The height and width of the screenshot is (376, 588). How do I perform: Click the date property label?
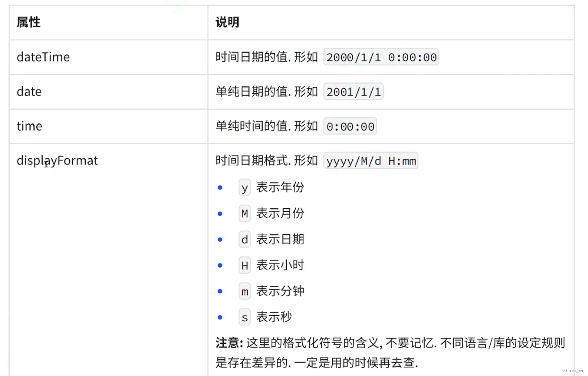click(x=29, y=91)
